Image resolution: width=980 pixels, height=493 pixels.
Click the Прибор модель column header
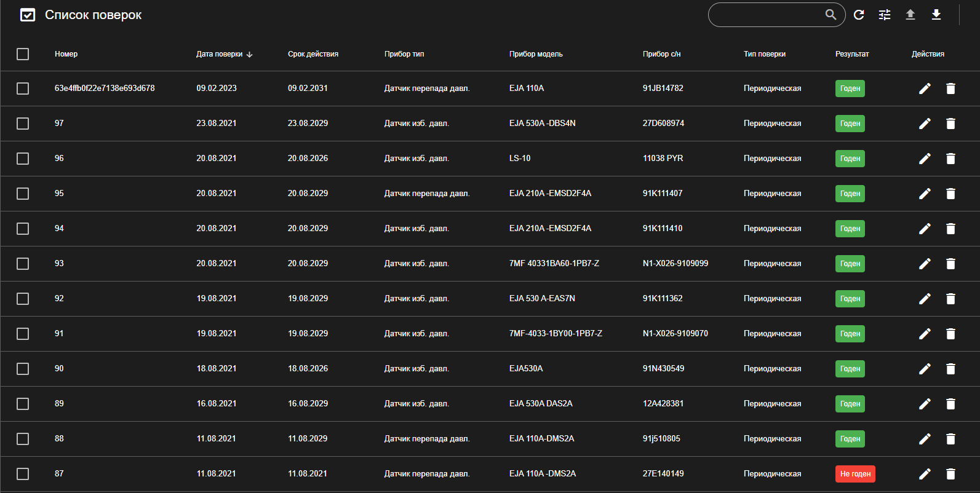pos(536,54)
